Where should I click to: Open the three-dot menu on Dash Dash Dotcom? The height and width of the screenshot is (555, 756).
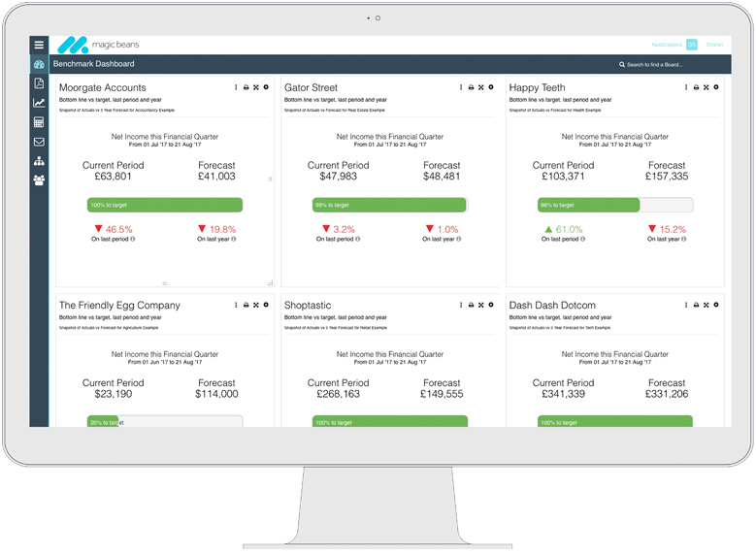(x=686, y=306)
